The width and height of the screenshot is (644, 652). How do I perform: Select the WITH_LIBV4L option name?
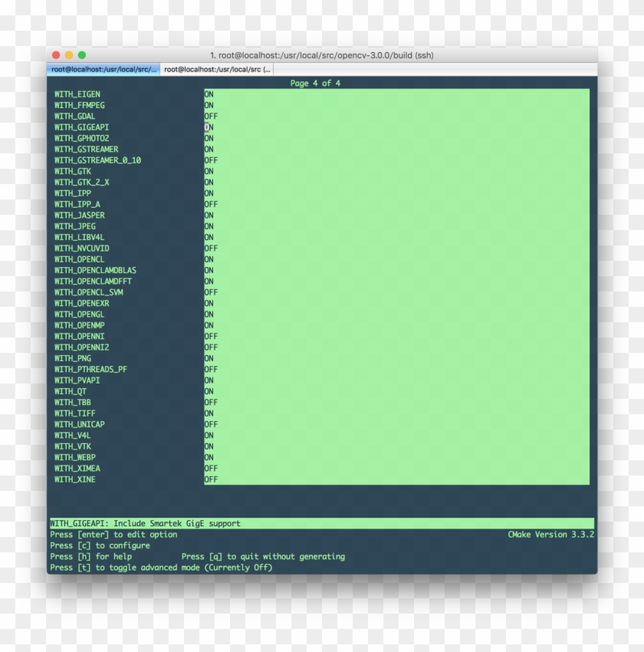tap(80, 238)
